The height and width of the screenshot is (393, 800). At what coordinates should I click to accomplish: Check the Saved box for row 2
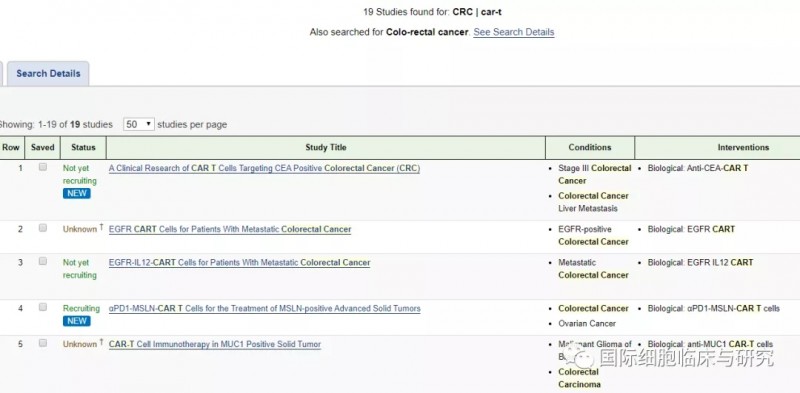[43, 228]
